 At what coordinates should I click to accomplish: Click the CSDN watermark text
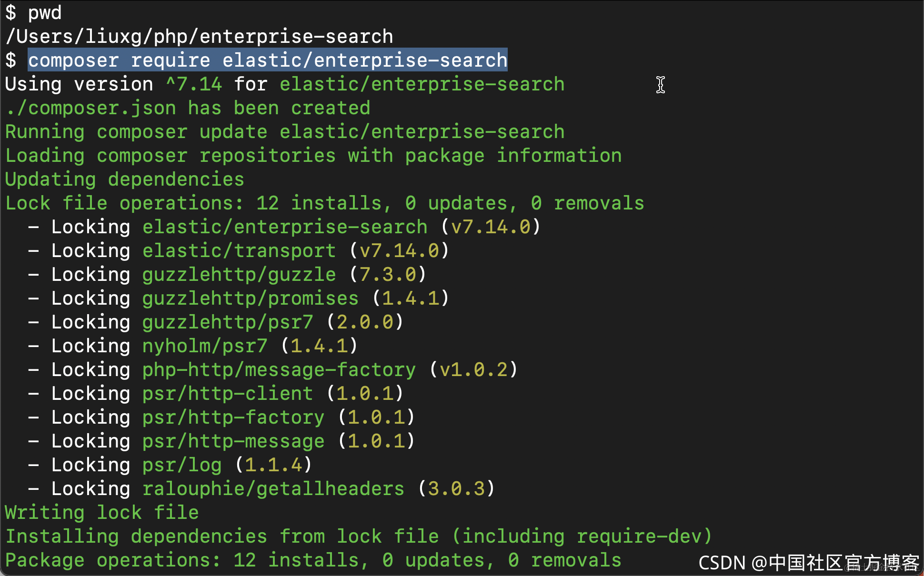point(808,563)
